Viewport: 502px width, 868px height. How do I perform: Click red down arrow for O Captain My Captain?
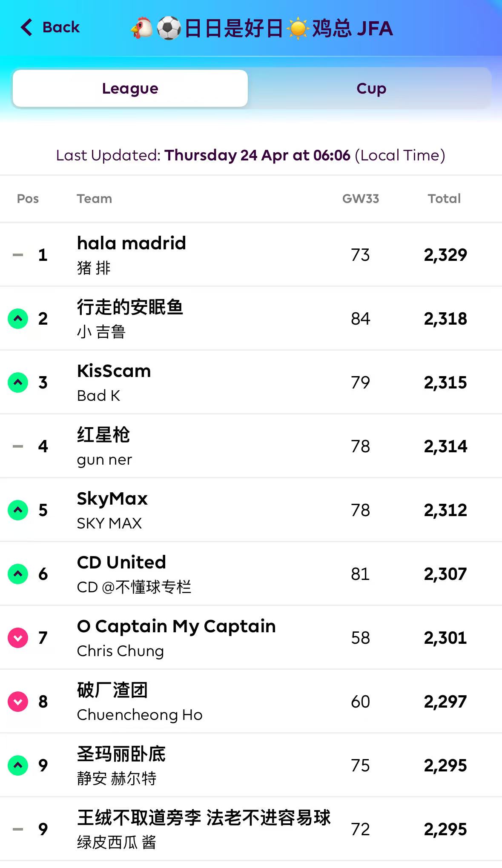18,637
